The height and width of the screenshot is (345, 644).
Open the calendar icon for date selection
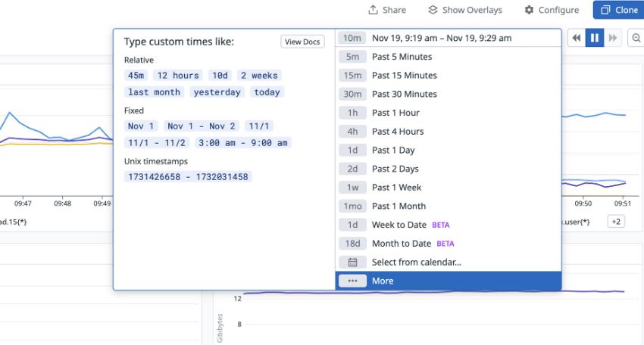tap(352, 262)
